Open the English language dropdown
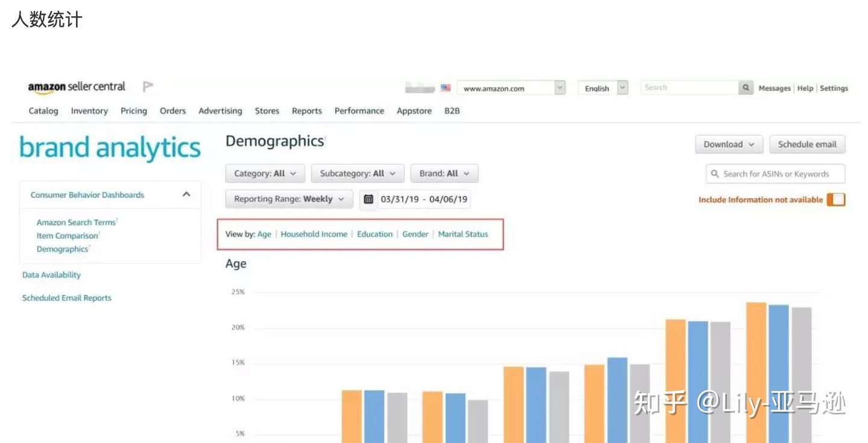 (603, 88)
